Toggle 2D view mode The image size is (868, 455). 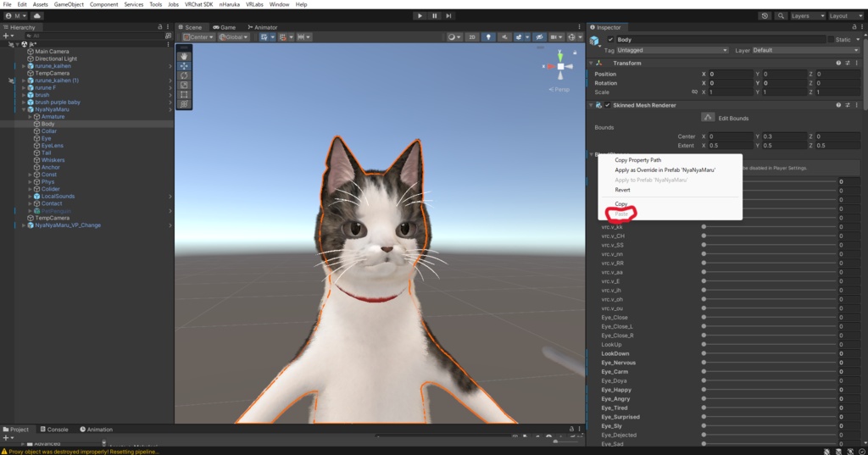(471, 37)
